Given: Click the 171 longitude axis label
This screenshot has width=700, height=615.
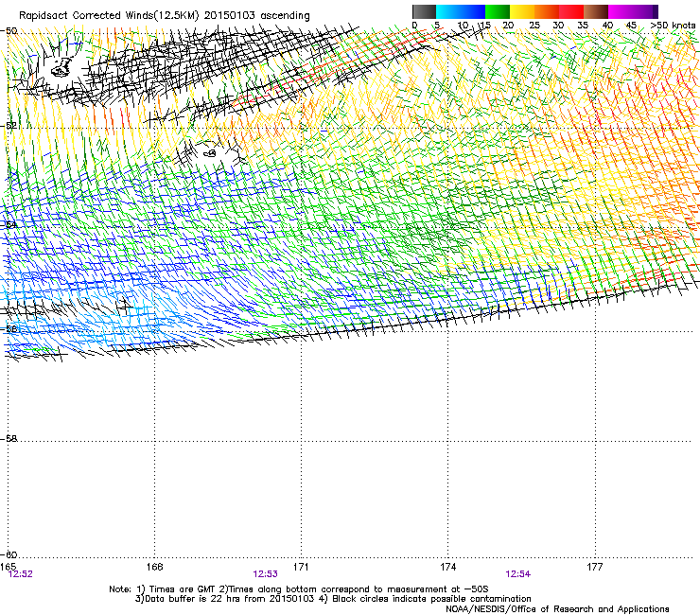Looking at the screenshot, I should coord(301,567).
